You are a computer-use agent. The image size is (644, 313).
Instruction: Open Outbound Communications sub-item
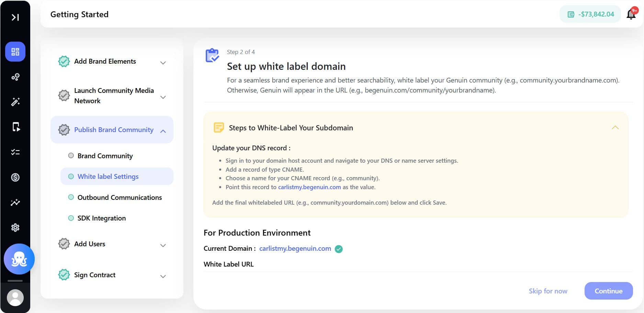120,197
